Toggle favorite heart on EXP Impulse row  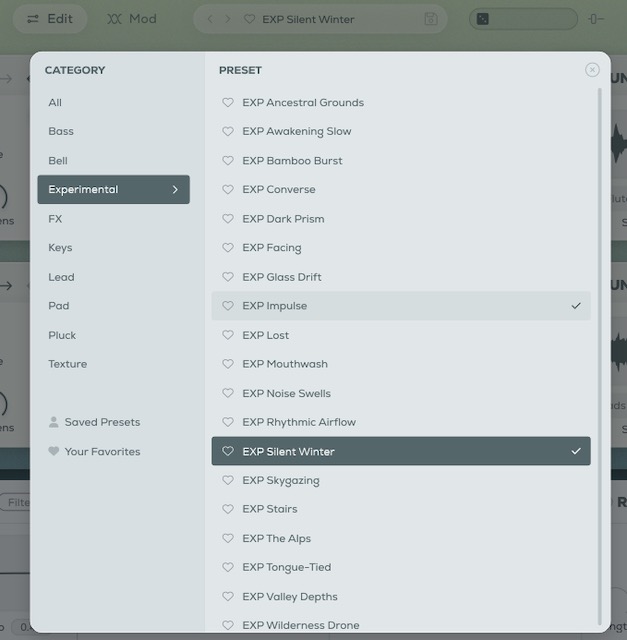[x=228, y=306]
